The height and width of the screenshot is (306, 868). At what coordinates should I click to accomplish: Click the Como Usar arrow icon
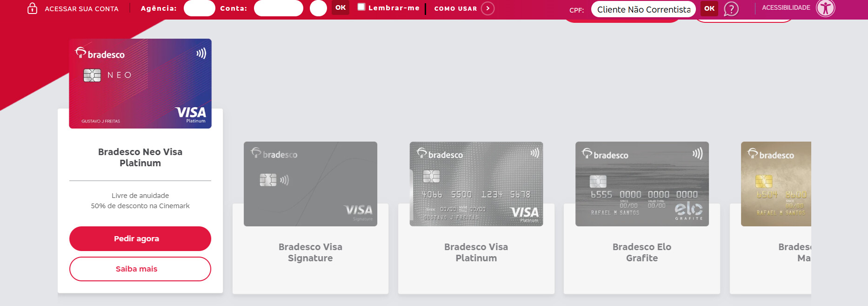click(x=487, y=8)
